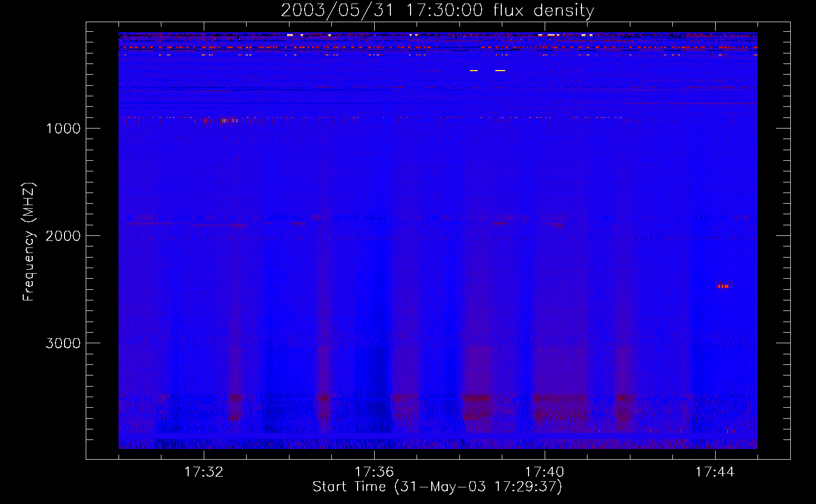Click the 'Start Time (31-May-03 17:29:37)' label
This screenshot has height=504, width=816.
tap(437, 487)
